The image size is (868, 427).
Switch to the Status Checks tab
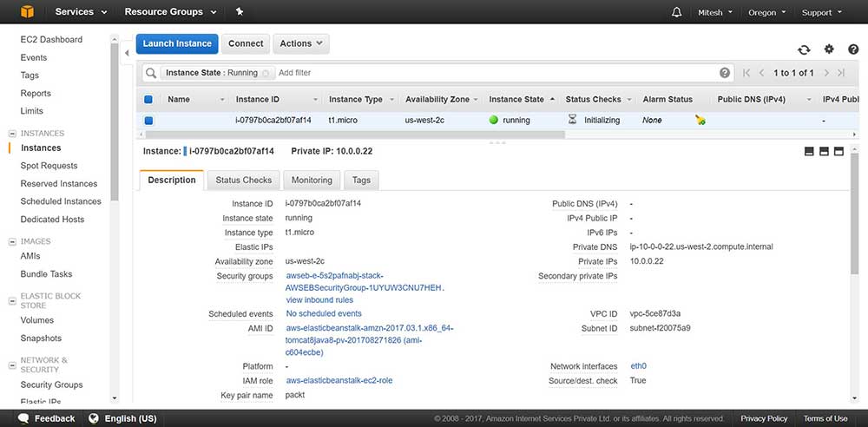pos(244,180)
